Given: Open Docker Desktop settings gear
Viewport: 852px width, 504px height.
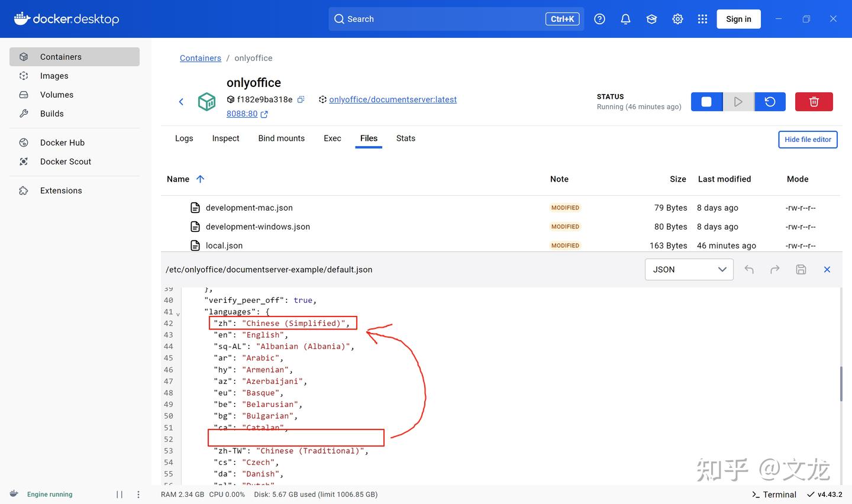Looking at the screenshot, I should coord(677,19).
